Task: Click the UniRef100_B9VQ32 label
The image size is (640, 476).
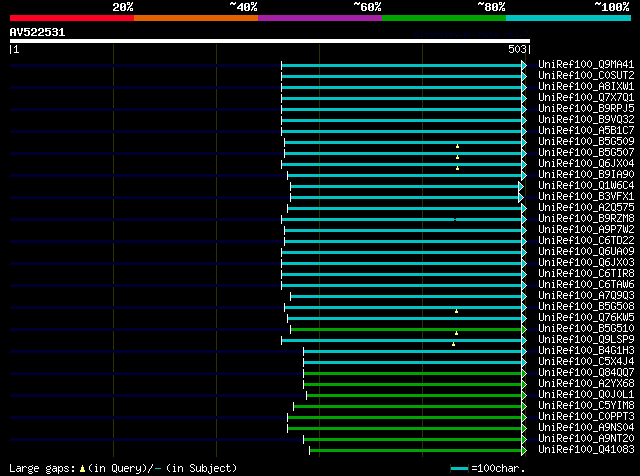Action: tap(586, 120)
